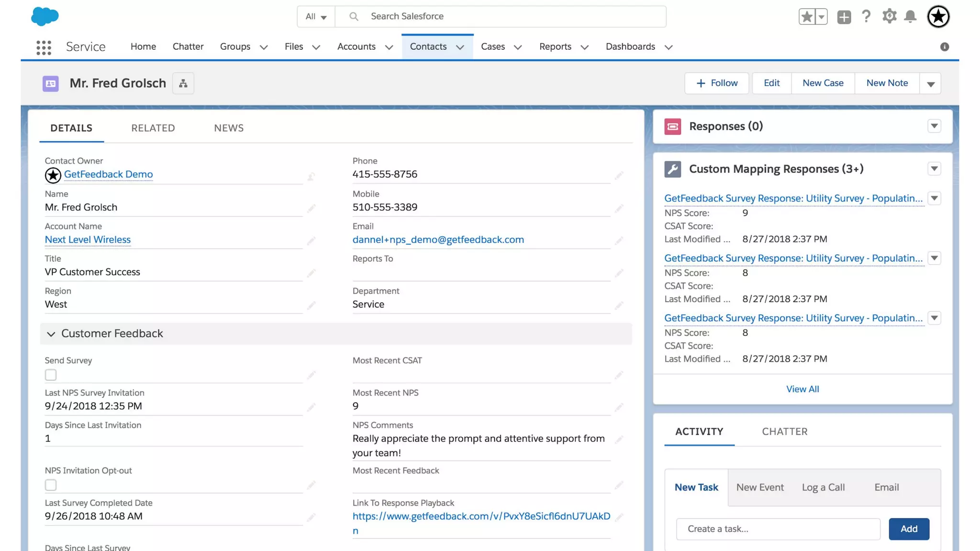This screenshot has width=980, height=551.
Task: Edit the Department field pencil icon
Action: coord(619,305)
